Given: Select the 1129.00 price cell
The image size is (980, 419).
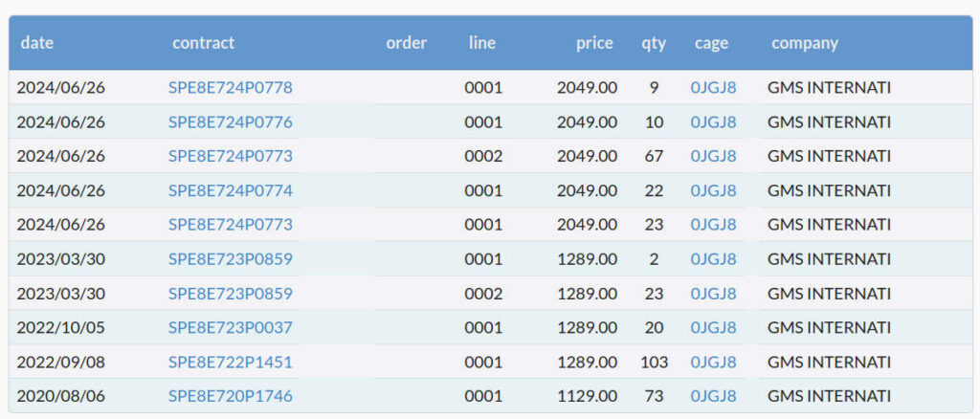Looking at the screenshot, I should (588, 396).
